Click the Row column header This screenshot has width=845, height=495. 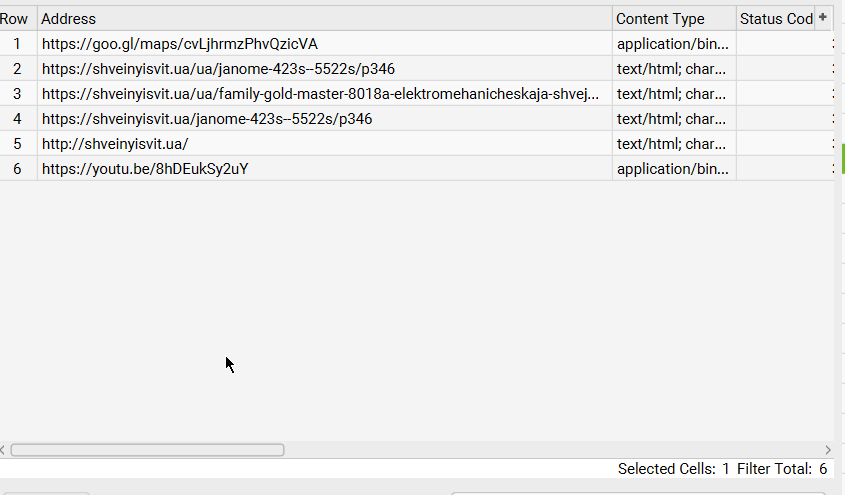tap(15, 19)
